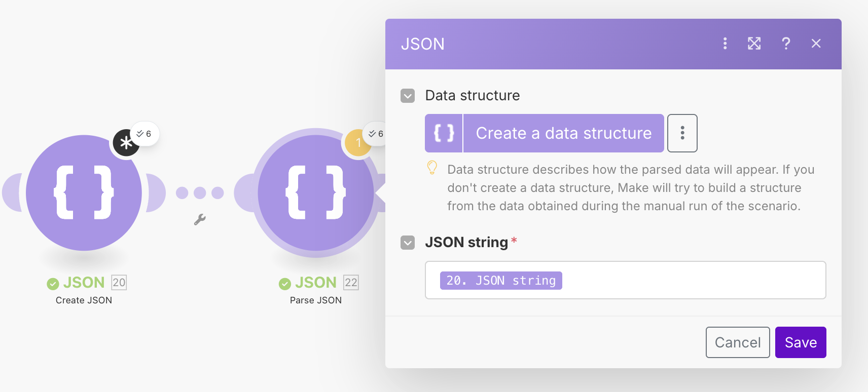Collapse the Data structure section

click(x=407, y=96)
